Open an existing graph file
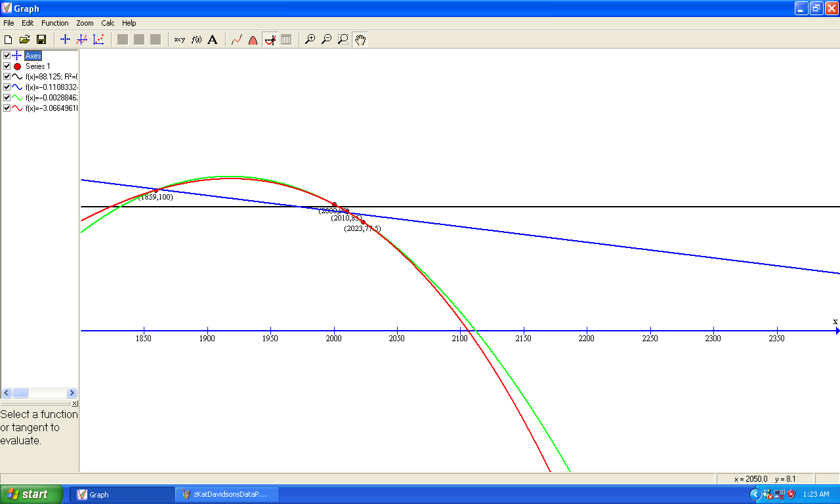Viewport: 840px width, 504px height. point(24,39)
